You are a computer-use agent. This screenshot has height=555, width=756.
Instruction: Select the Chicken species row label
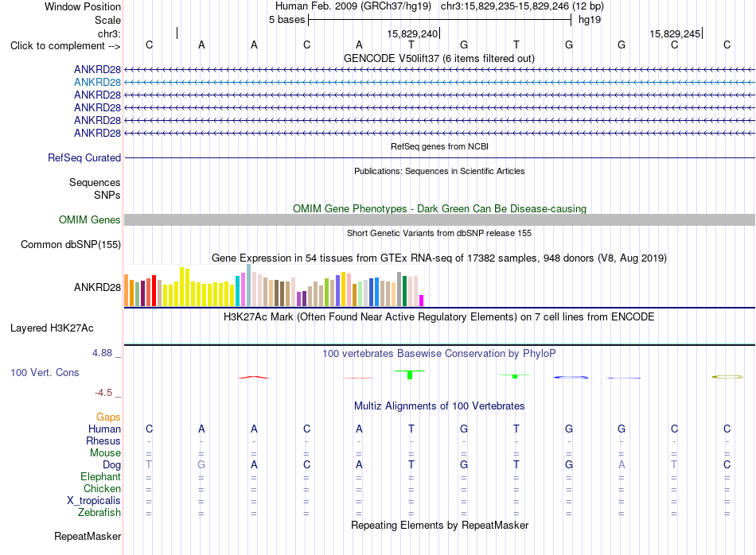tap(102, 488)
